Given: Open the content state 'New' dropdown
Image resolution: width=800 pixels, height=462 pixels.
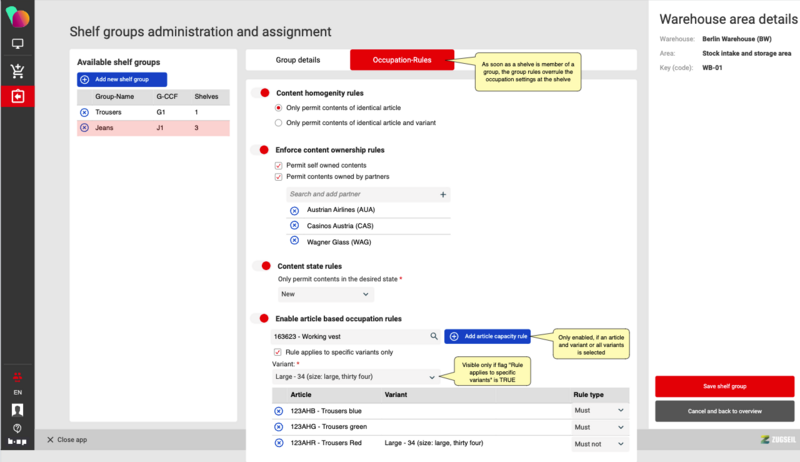Looking at the screenshot, I should (x=325, y=294).
